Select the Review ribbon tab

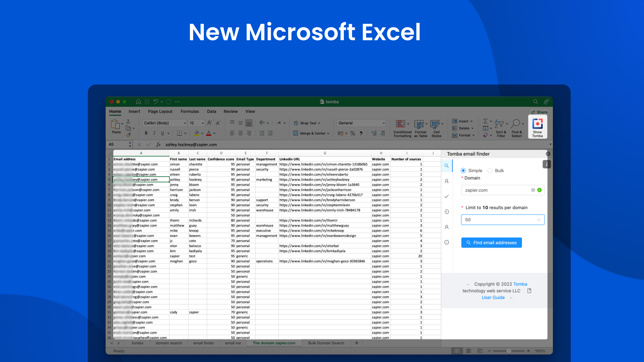click(x=231, y=111)
